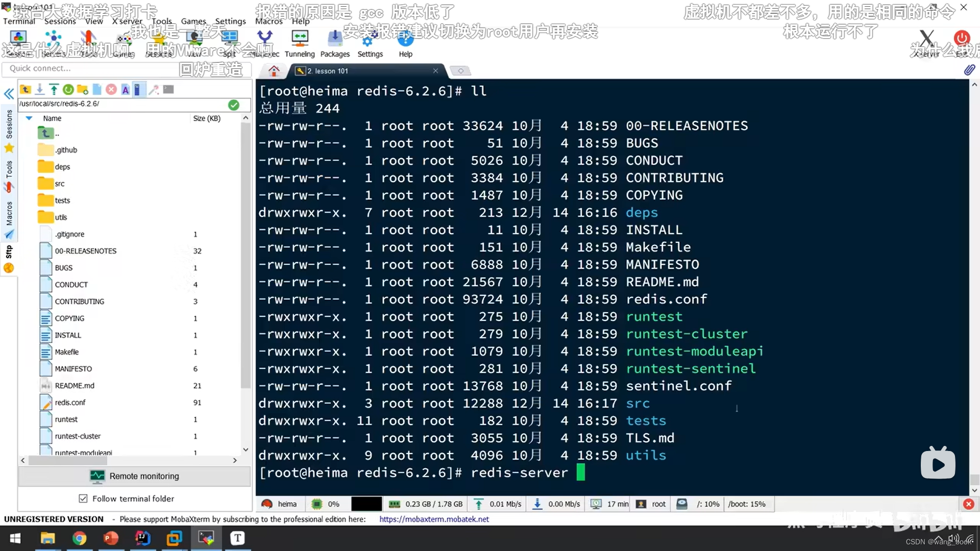
Task: Confirm path with green checkmark
Action: click(234, 105)
